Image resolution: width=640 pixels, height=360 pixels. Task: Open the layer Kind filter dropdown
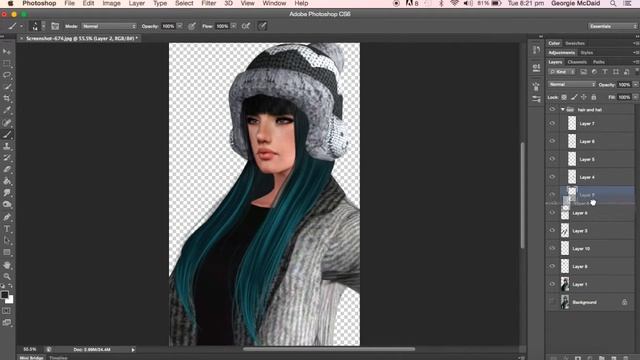[x=562, y=72]
